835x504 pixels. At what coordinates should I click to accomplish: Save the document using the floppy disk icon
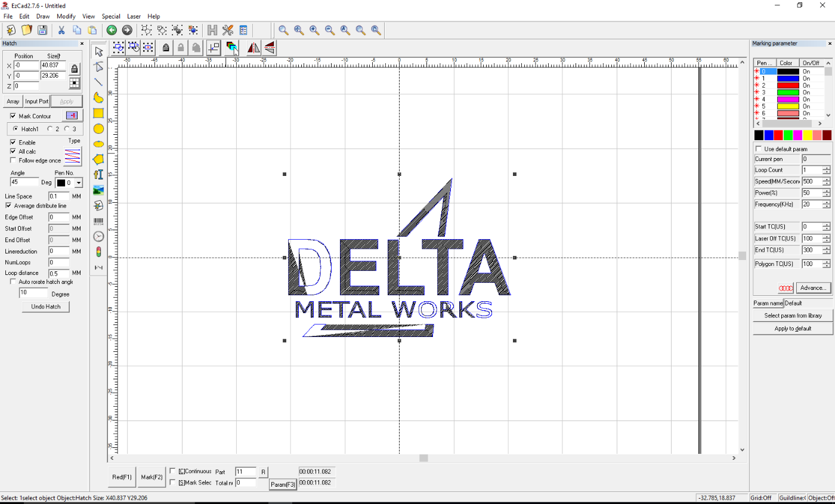click(42, 30)
